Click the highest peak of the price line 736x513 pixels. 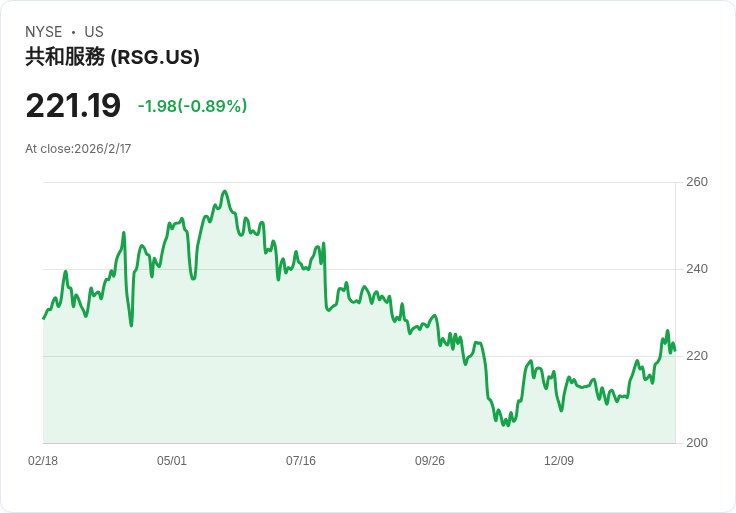coord(225,191)
